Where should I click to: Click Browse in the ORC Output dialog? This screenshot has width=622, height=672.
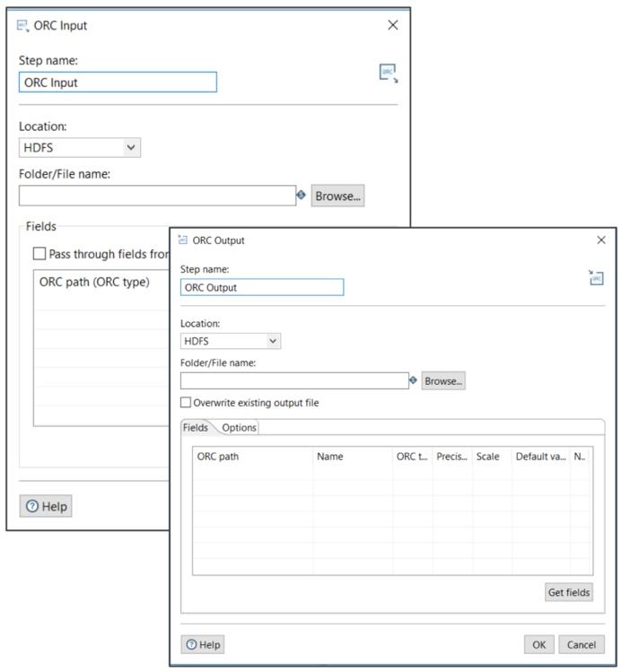coord(443,380)
